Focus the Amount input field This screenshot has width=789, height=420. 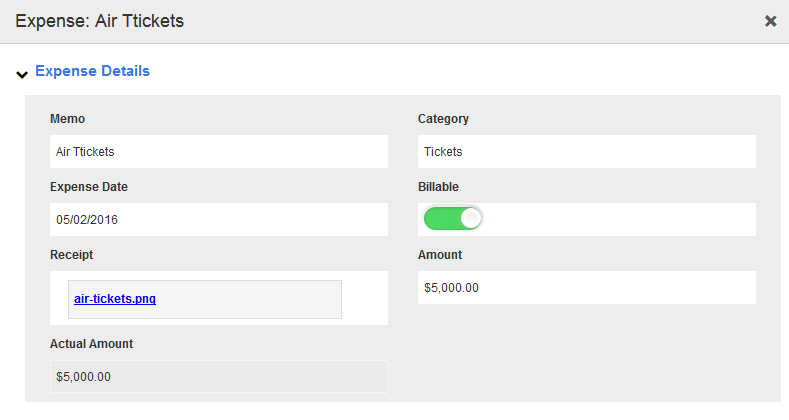pyautogui.click(x=586, y=288)
